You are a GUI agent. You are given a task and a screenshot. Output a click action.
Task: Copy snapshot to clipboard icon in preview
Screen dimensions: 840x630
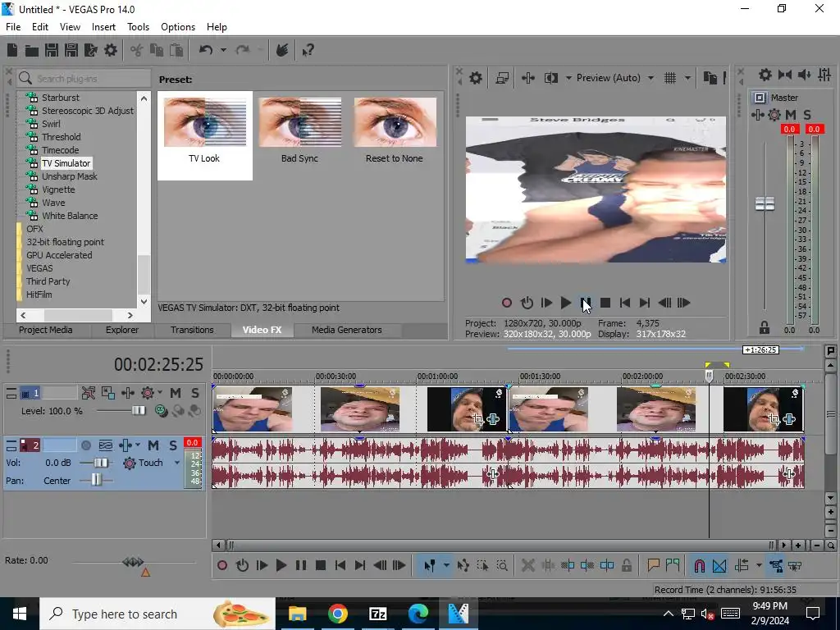click(710, 78)
